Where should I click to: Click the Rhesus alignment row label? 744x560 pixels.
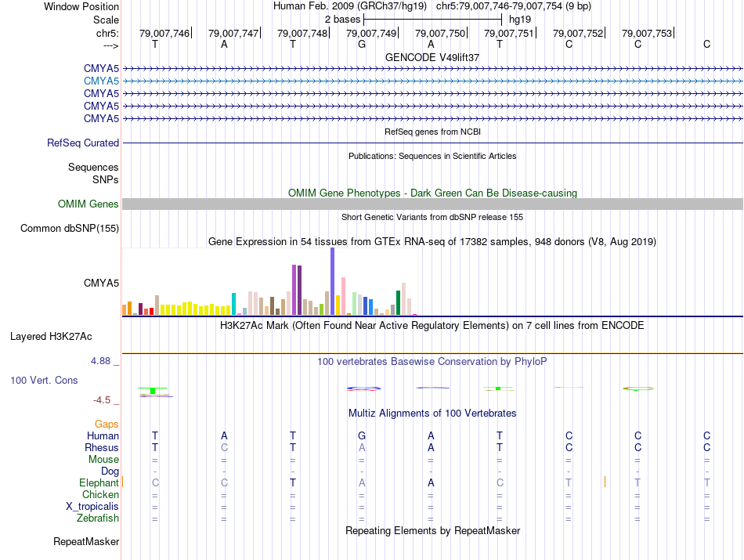[x=102, y=448]
